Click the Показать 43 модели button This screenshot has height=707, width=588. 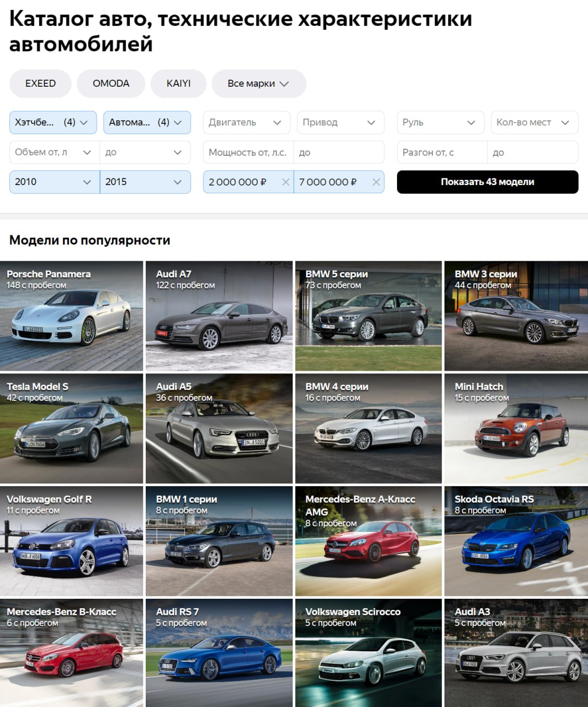tap(488, 182)
